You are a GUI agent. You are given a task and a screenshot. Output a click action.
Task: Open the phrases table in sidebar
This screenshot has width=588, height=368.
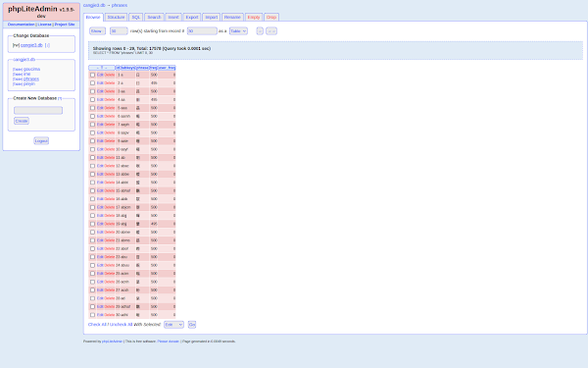[31, 79]
